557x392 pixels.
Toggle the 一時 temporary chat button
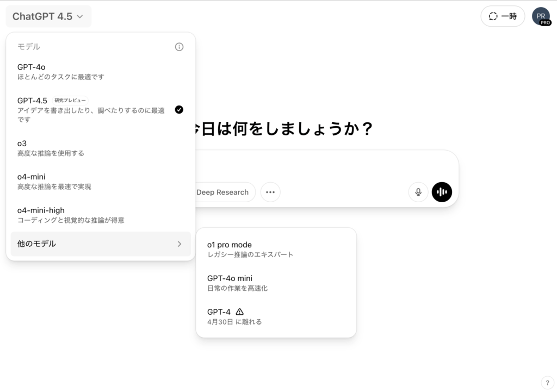tap(503, 16)
